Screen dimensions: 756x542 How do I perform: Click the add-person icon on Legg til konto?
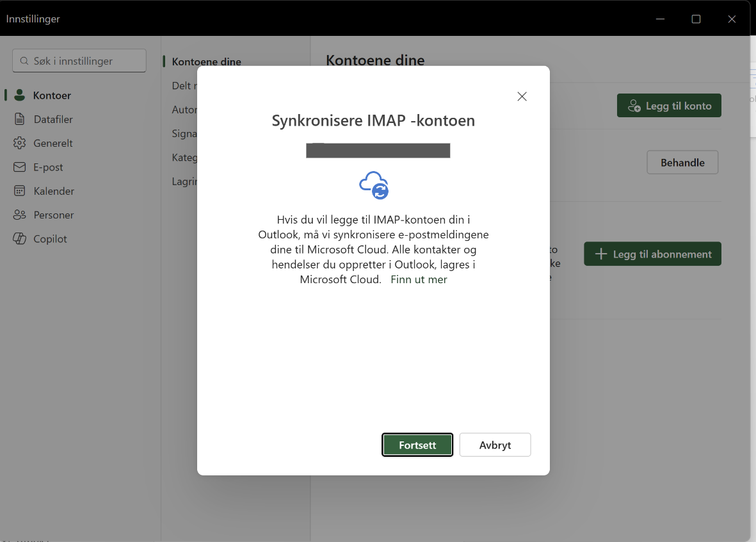coord(634,106)
